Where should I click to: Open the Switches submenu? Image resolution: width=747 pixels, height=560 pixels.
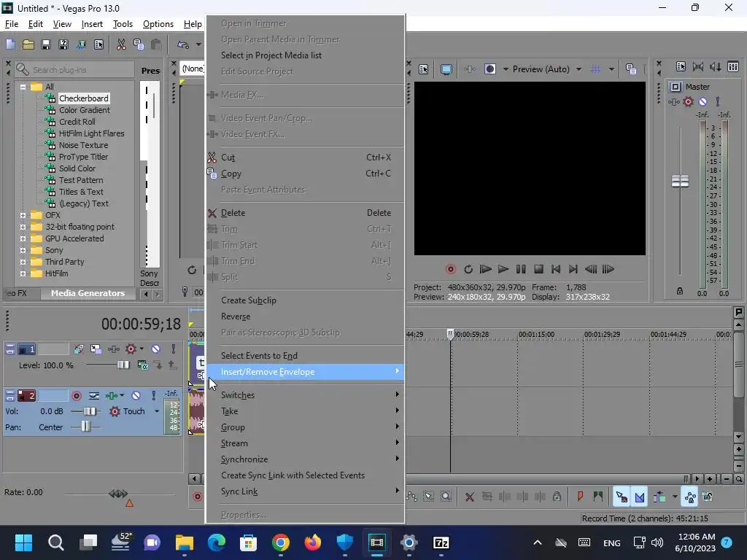pos(306,395)
